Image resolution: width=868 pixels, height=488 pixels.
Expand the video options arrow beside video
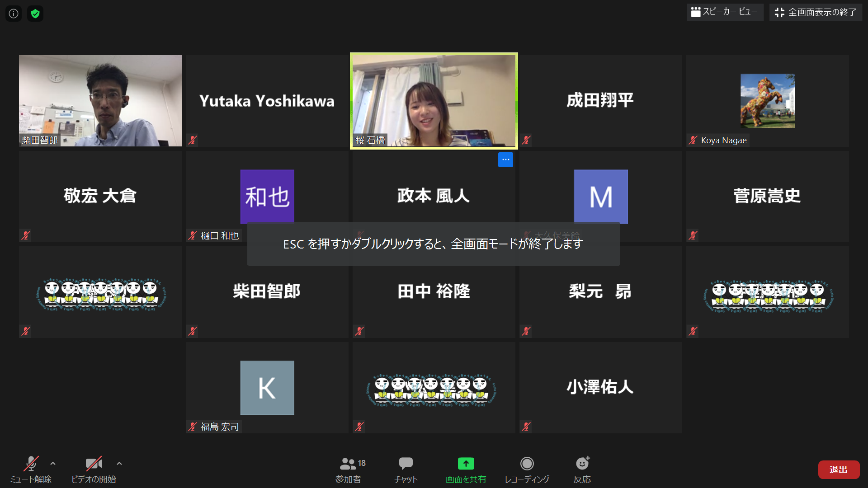tap(119, 464)
